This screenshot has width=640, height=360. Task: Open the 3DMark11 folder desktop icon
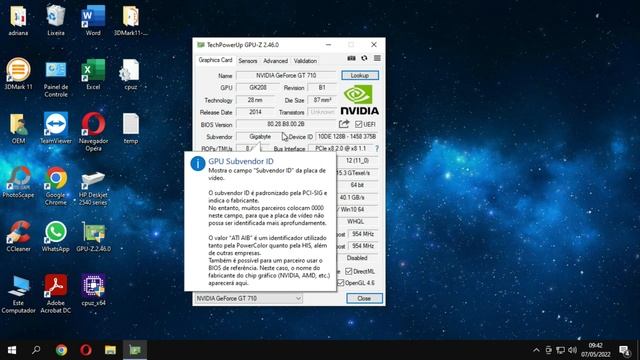131,20
